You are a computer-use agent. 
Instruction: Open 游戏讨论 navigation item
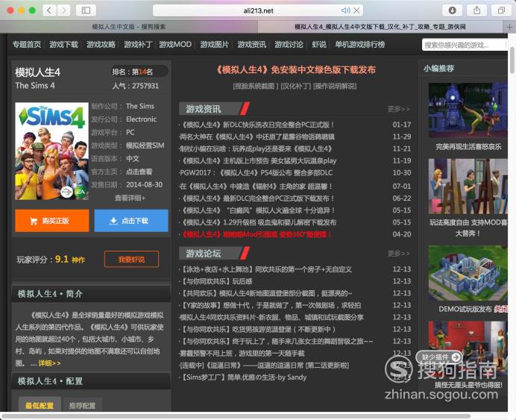(289, 45)
